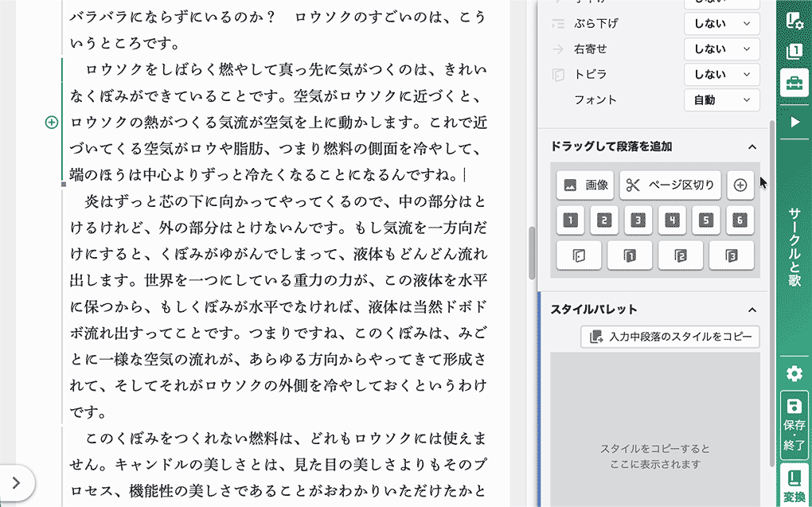The image size is (812, 507).
Task: Click the スタイルをコピーするとここに表示されます placeholder
Action: (654, 456)
